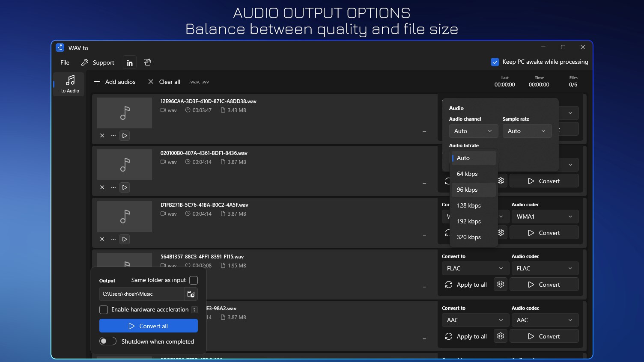This screenshot has width=644, height=362.
Task: Enable Same folder as input
Action: [x=194, y=280]
